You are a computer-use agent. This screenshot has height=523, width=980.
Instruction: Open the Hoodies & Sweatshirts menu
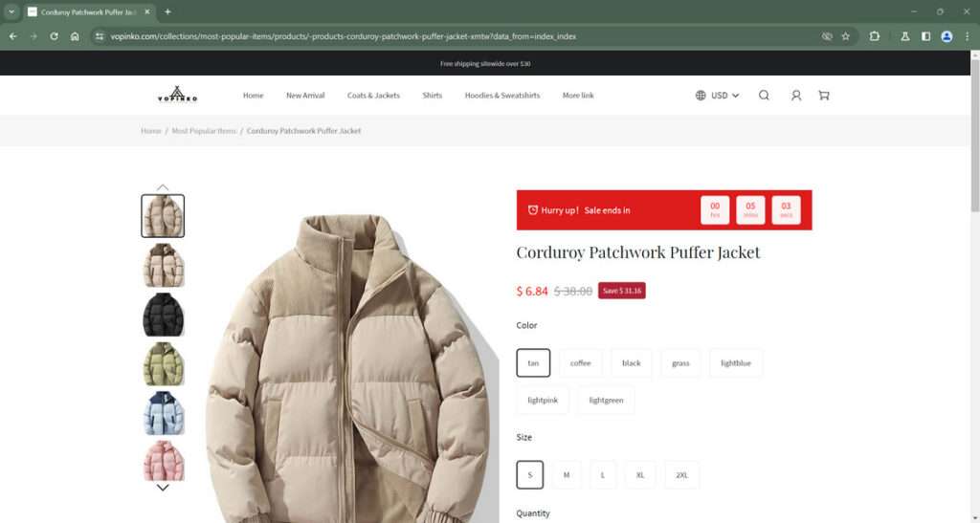pos(501,96)
